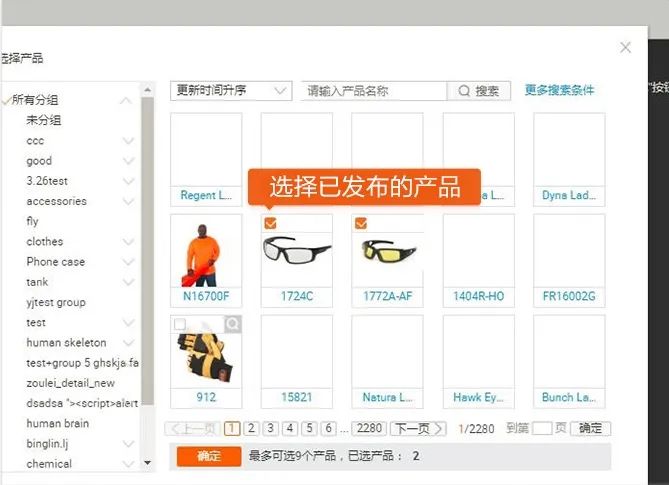Click the magnifier icon on product 912
Viewport: 669px width, 485px height.
[x=233, y=324]
